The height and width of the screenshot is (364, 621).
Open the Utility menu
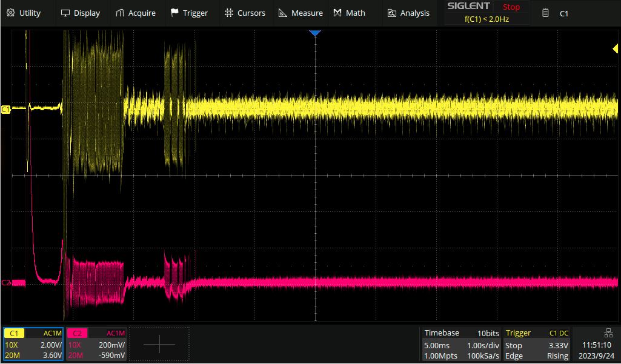coord(24,13)
